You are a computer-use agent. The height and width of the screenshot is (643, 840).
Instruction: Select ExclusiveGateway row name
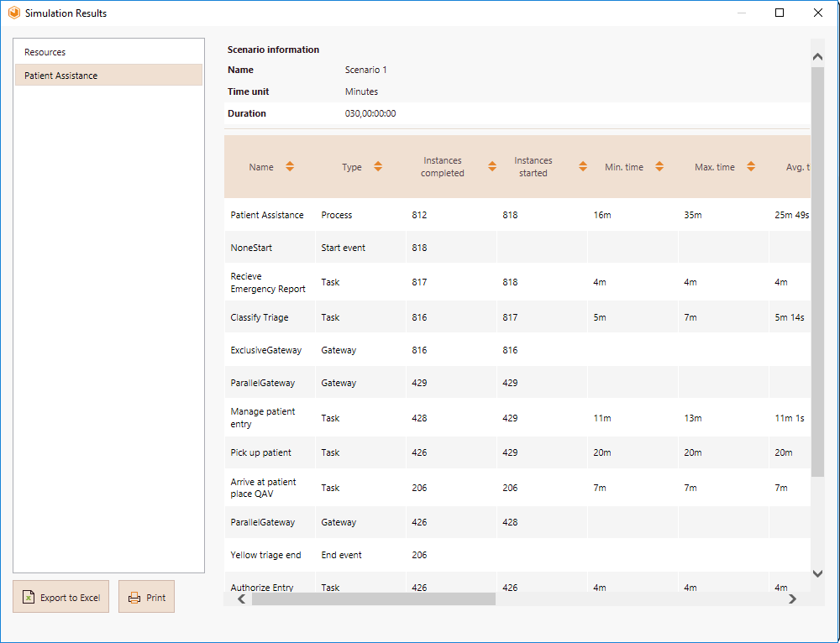coord(265,349)
